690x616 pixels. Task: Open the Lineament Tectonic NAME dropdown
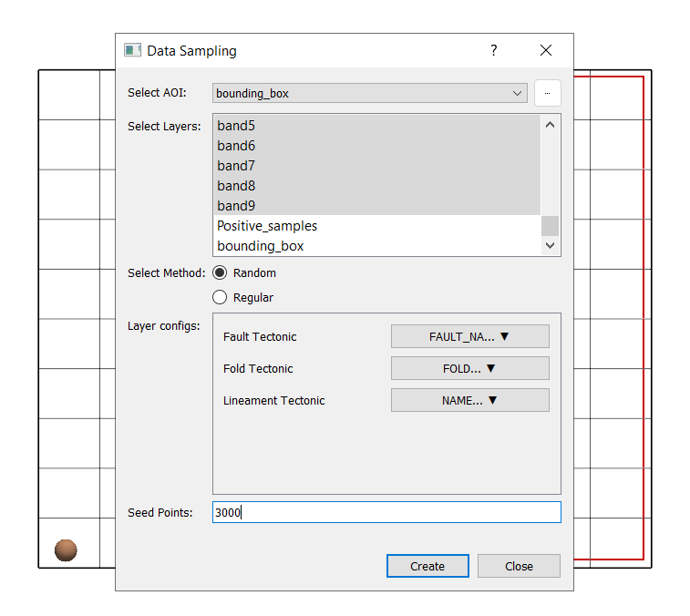coord(469,400)
